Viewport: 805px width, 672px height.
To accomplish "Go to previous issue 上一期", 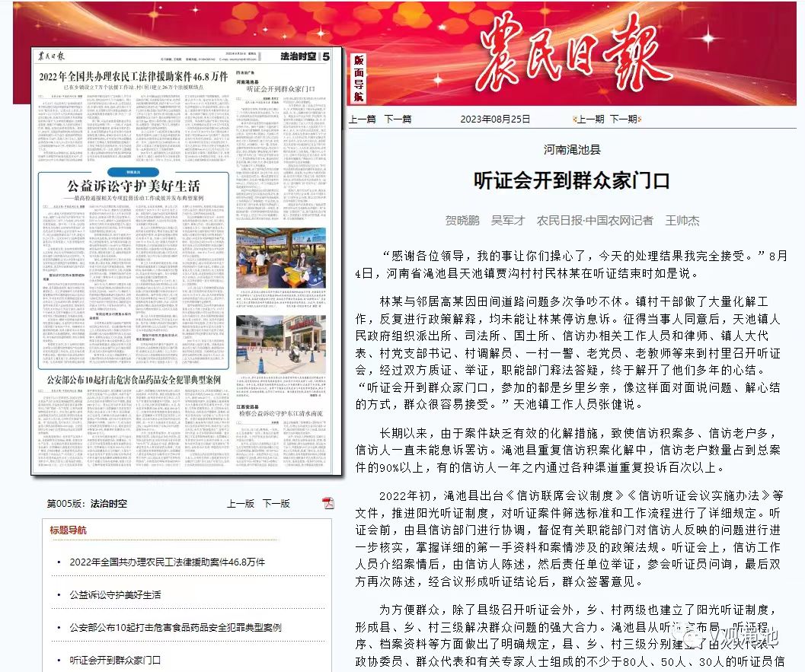I will pos(591,119).
